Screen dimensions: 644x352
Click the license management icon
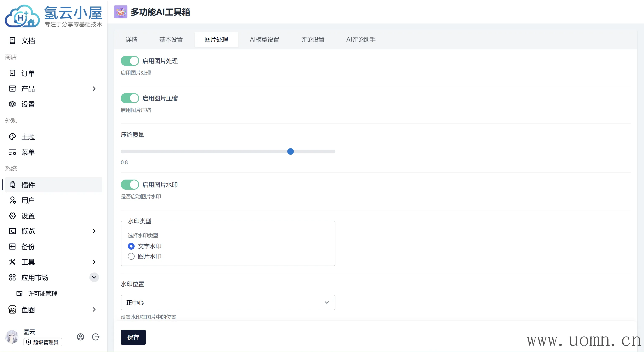pos(19,293)
